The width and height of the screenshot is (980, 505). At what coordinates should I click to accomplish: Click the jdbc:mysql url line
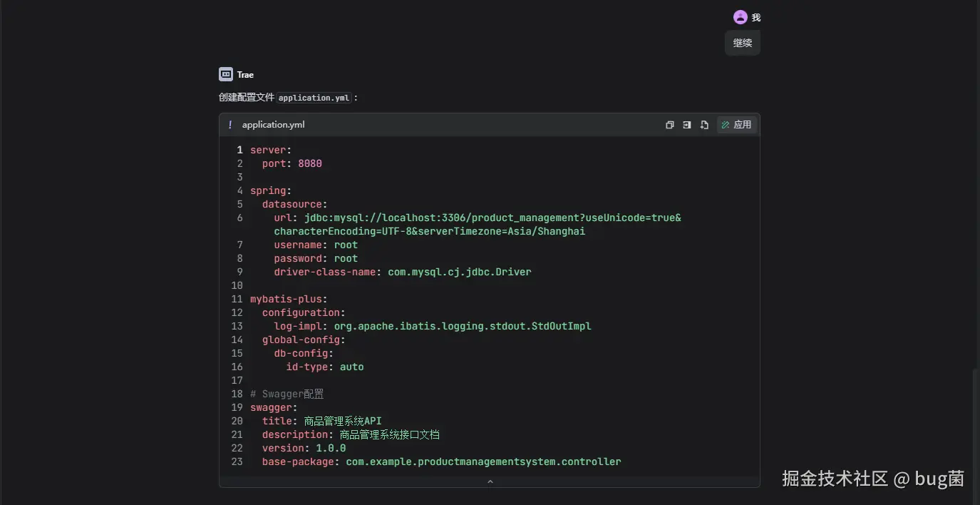(x=478, y=218)
